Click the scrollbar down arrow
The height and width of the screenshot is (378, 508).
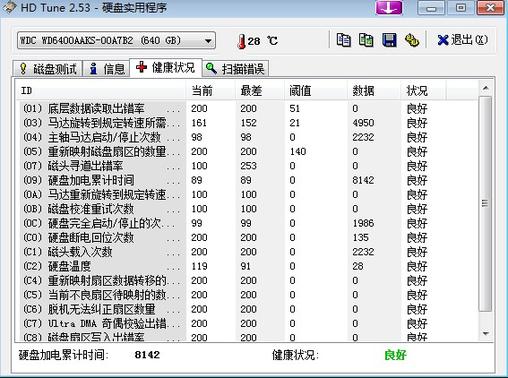click(486, 333)
